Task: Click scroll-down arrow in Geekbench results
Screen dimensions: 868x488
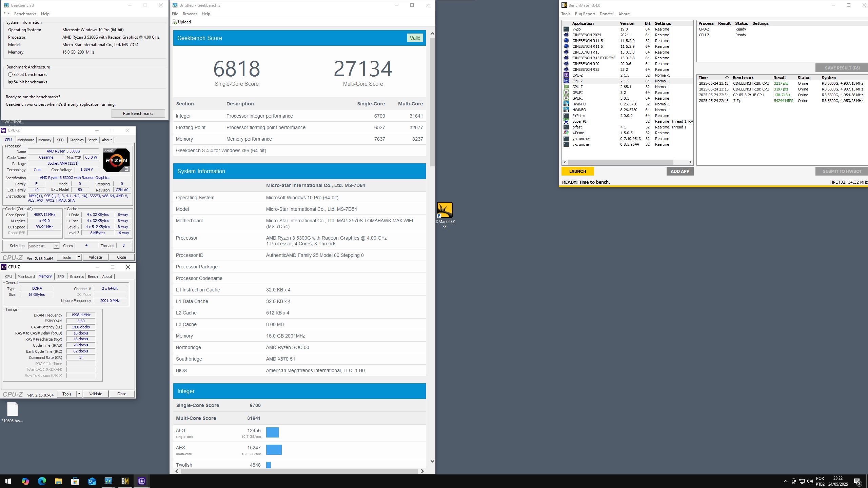Action: pos(432,461)
